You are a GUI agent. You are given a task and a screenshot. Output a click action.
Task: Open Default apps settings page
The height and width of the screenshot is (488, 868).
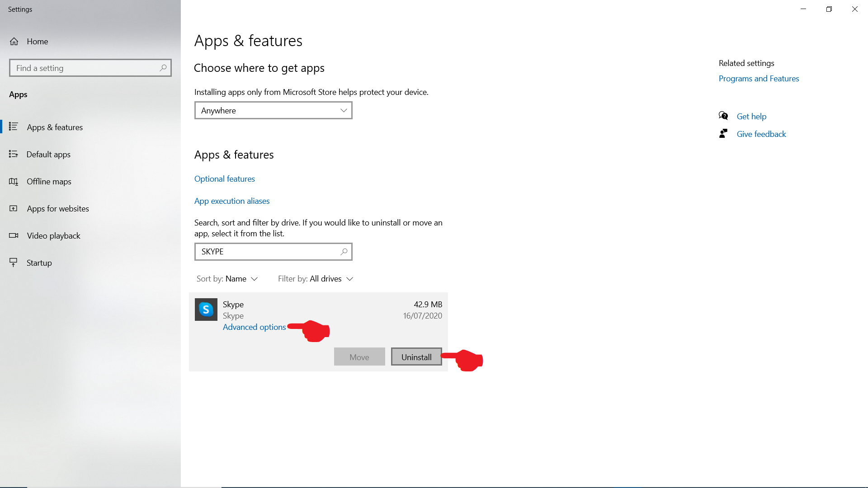click(x=48, y=155)
